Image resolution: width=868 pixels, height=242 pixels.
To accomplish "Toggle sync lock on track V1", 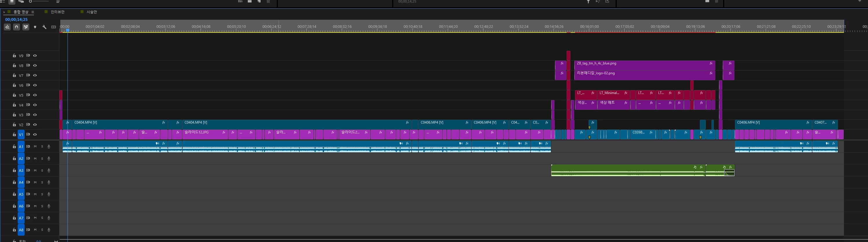I will click(28, 134).
